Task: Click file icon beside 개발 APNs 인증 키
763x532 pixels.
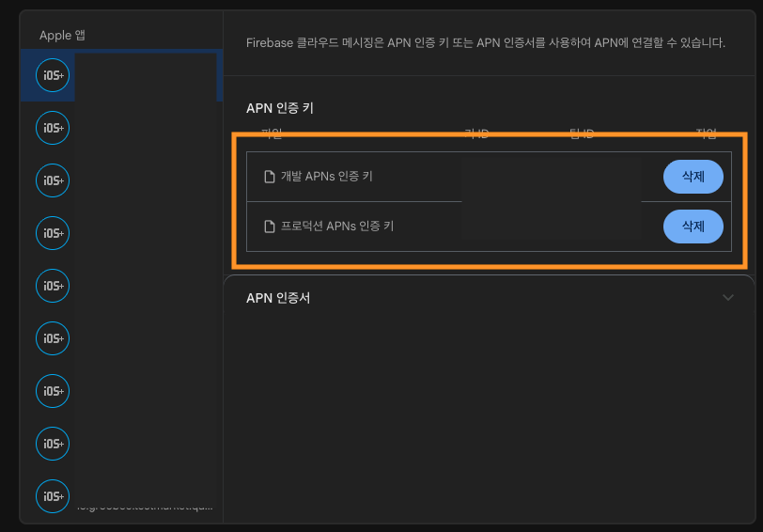Action: (269, 177)
